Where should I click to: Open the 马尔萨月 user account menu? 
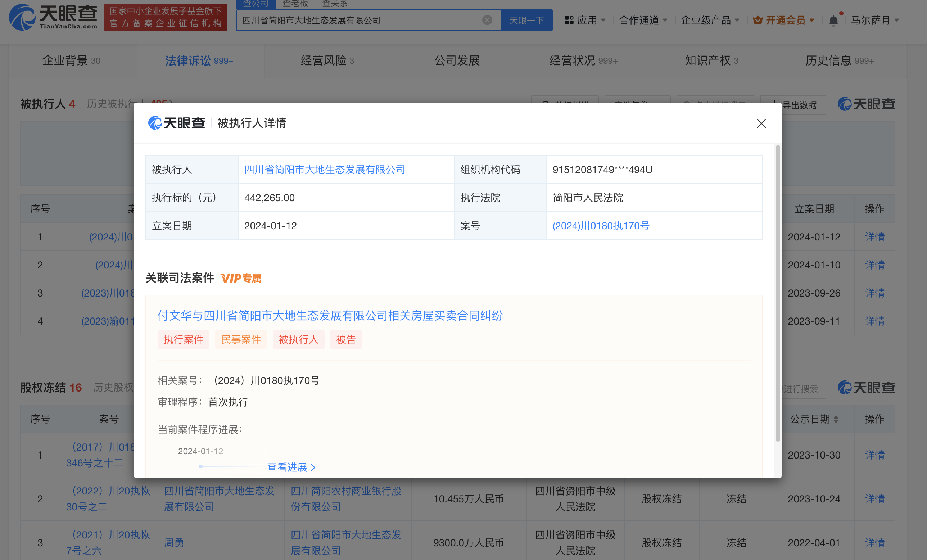point(875,20)
